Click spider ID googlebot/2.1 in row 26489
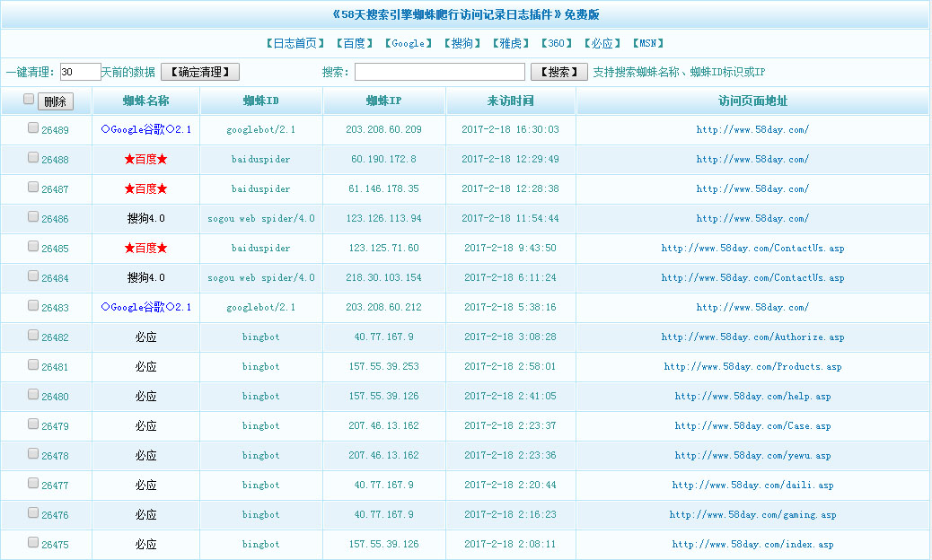 coord(261,129)
